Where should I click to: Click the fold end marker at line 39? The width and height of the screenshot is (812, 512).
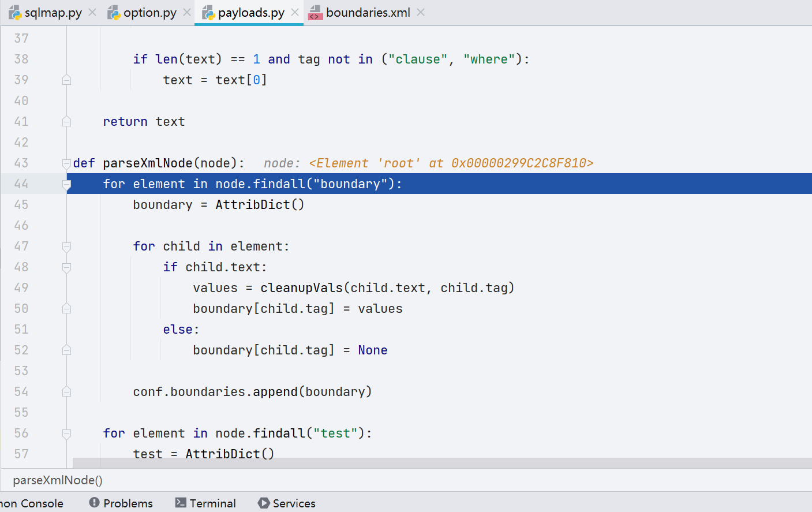66,80
